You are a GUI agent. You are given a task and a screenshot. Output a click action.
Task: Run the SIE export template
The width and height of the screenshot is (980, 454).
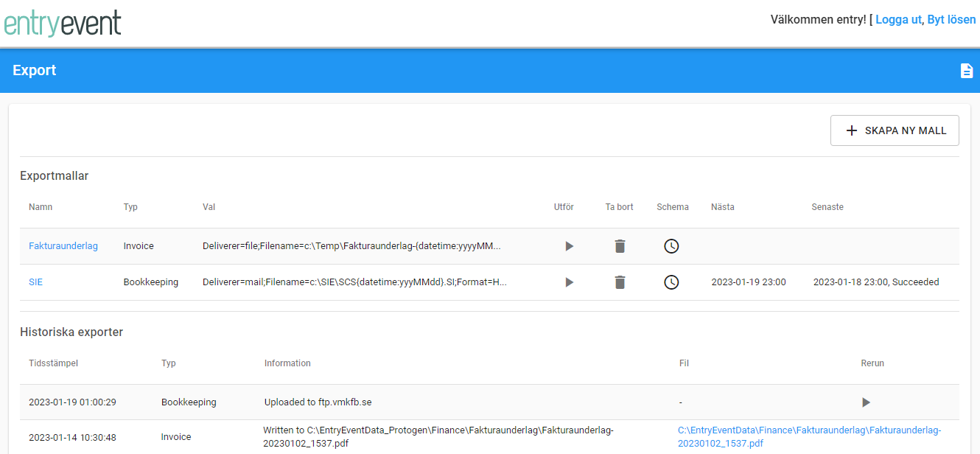pos(569,282)
